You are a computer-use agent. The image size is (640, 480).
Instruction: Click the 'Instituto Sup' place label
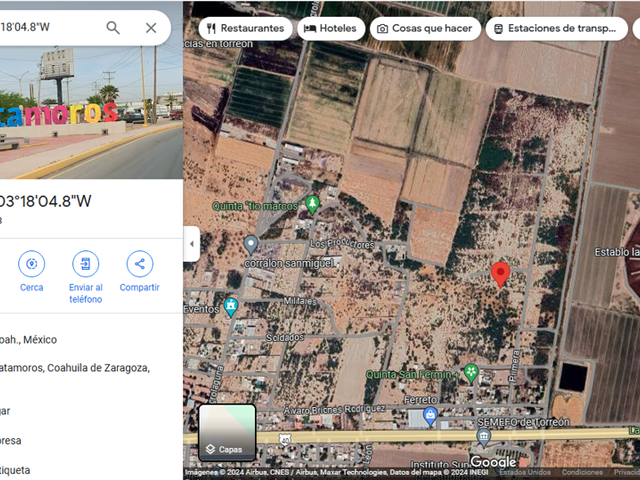(440, 464)
